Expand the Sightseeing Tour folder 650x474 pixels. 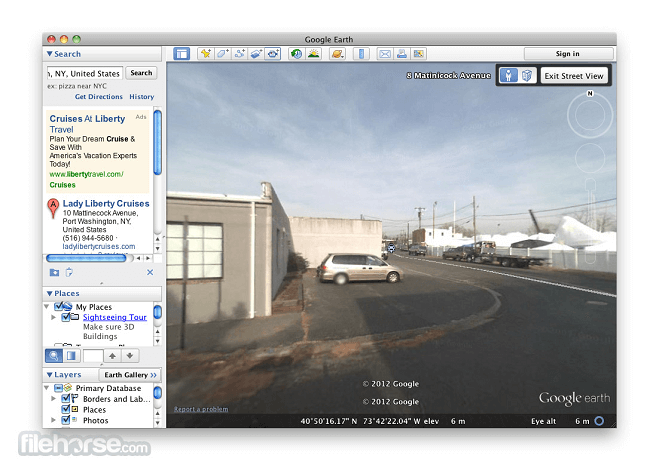53,317
